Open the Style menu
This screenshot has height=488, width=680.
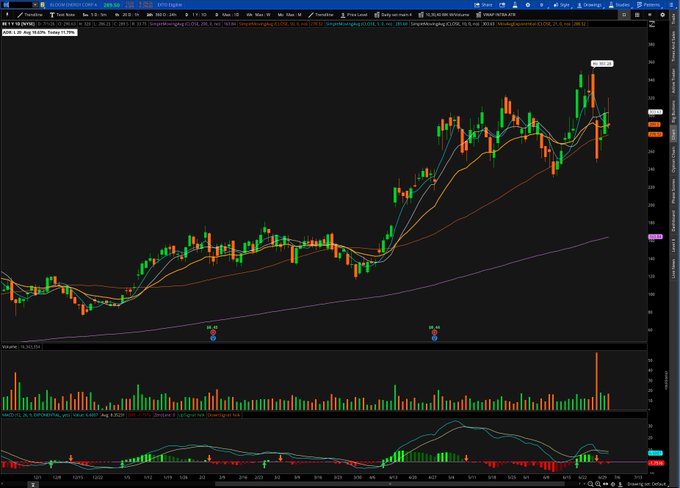(x=562, y=5)
